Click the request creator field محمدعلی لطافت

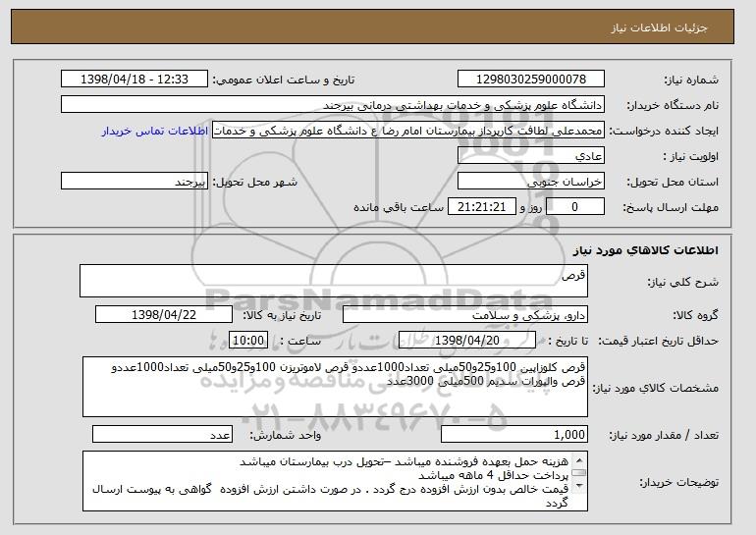408,131
